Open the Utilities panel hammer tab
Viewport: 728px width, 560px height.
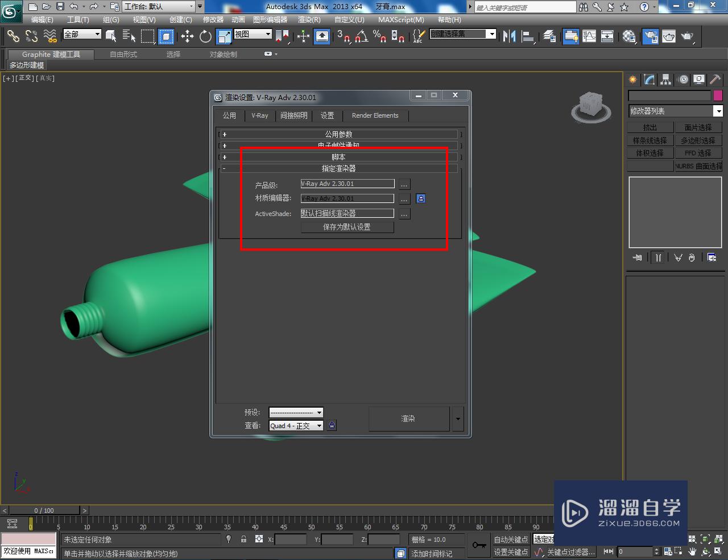point(715,80)
